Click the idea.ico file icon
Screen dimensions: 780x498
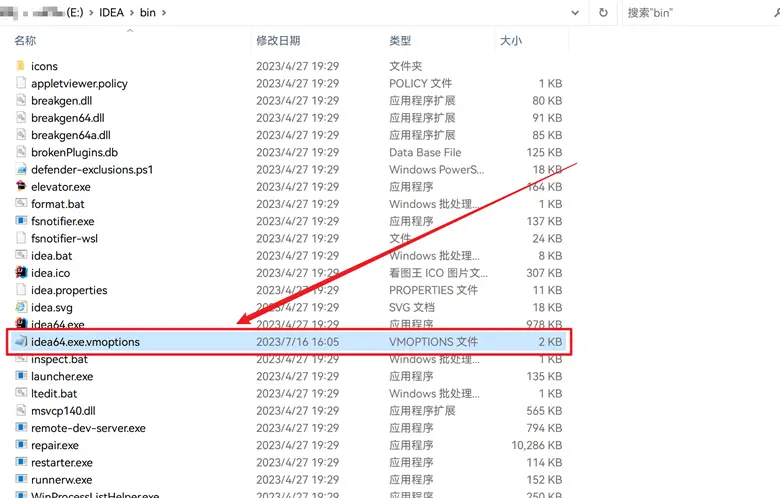point(22,273)
